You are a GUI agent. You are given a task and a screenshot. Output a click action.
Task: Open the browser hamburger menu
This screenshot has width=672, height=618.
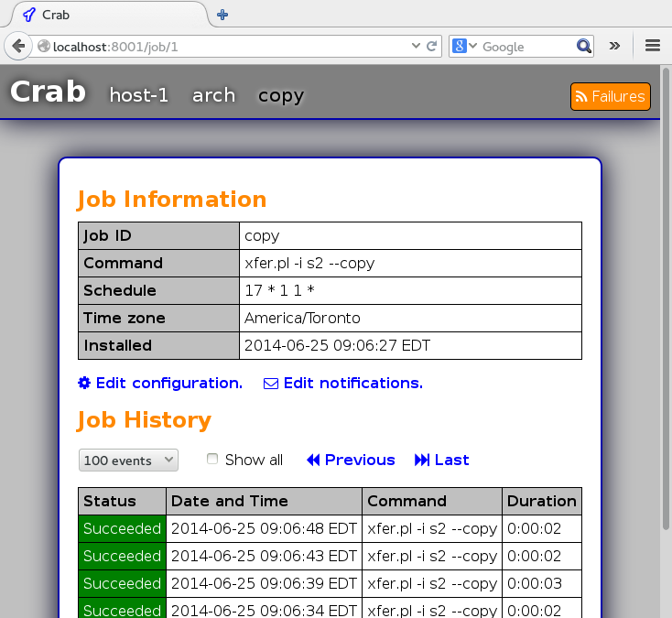pyautogui.click(x=652, y=46)
